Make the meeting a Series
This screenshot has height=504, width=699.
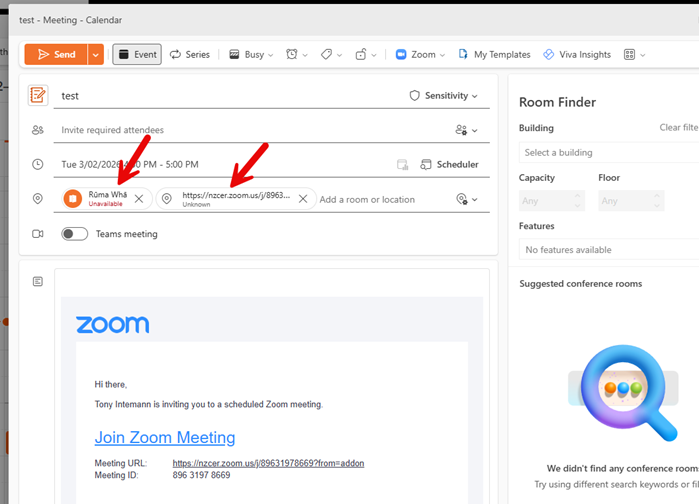(189, 54)
